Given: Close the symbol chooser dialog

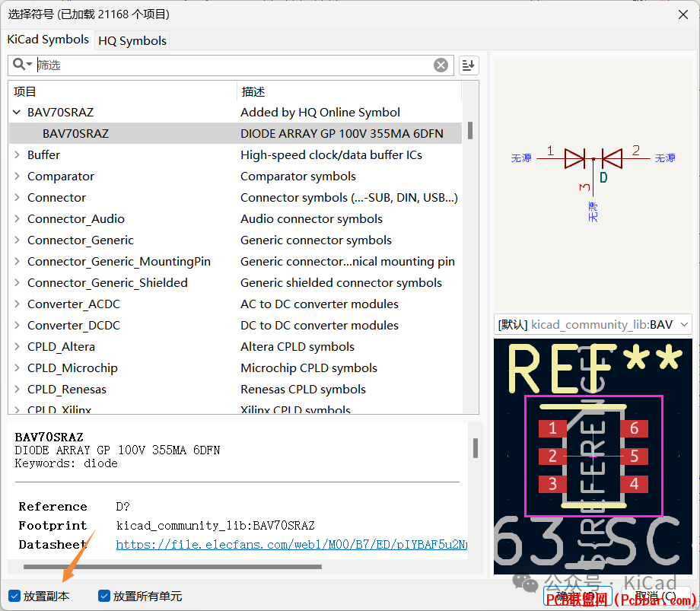Looking at the screenshot, I should click(682, 14).
